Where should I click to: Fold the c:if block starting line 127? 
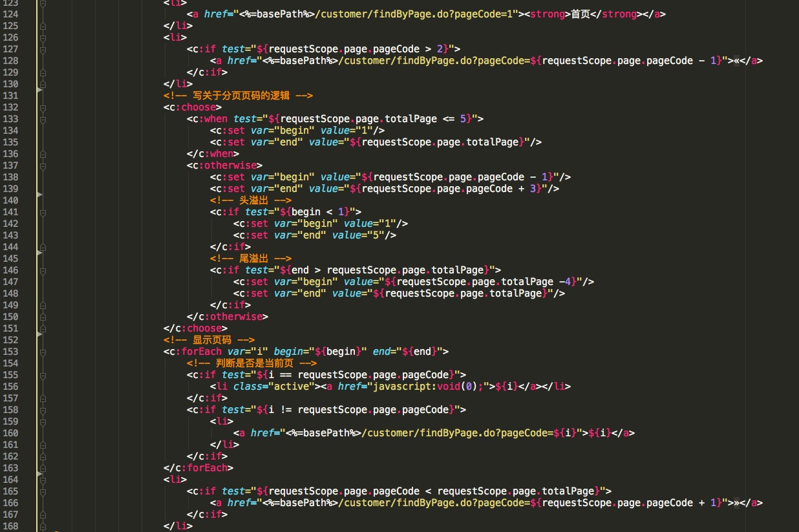tap(43, 49)
